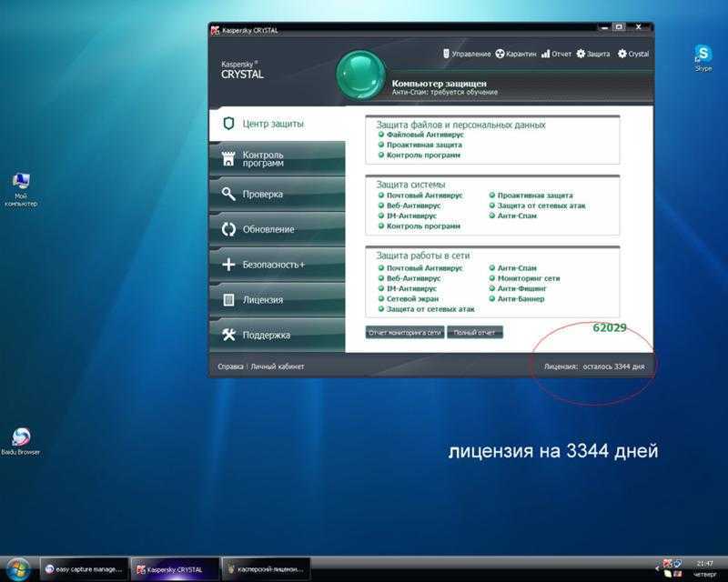728x582 pixels.
Task: Click the tools icon beside Поддержка
Action: 228,335
